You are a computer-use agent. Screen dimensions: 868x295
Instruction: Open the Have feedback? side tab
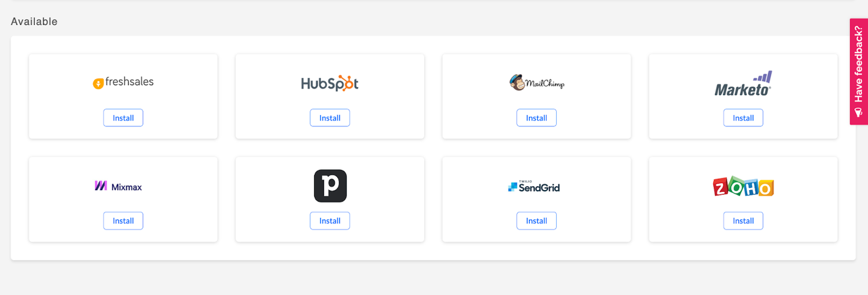[859, 71]
